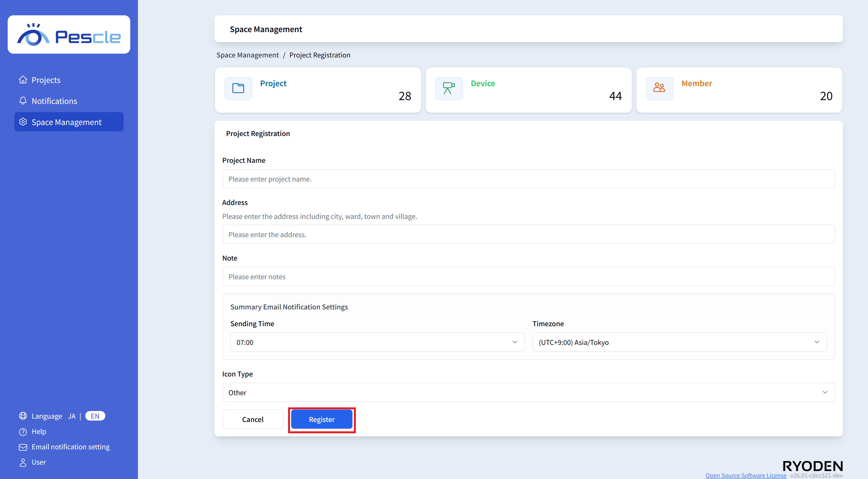Image resolution: width=868 pixels, height=479 pixels.
Task: Click the Projects home icon
Action: pyautogui.click(x=23, y=80)
